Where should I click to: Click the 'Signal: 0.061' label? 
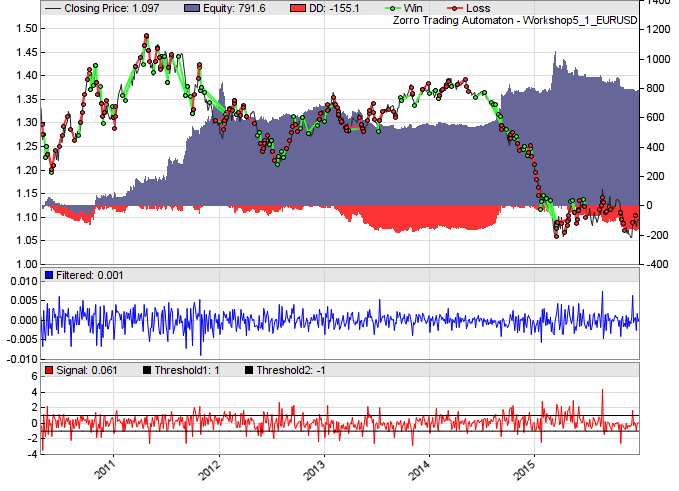click(x=87, y=371)
